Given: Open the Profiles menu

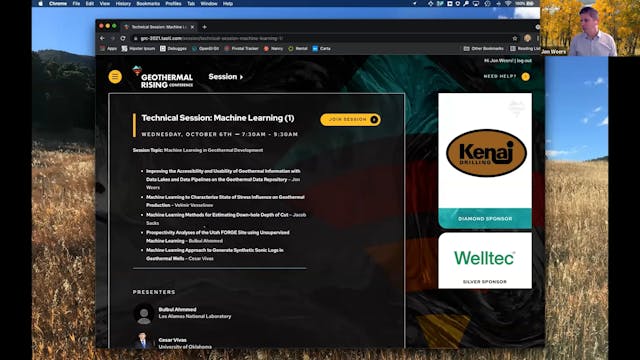Looking at the screenshot, I should pos(173,3).
